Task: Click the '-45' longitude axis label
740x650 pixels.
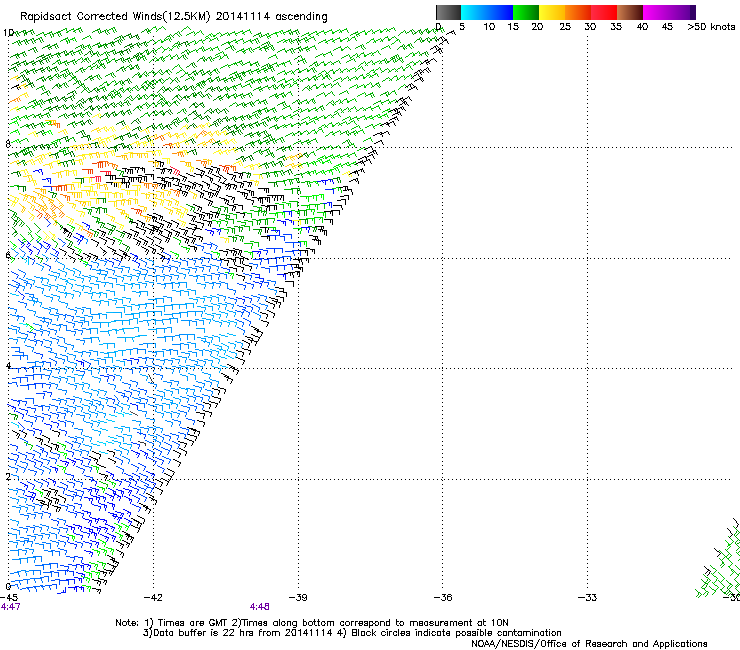Action: point(9,598)
